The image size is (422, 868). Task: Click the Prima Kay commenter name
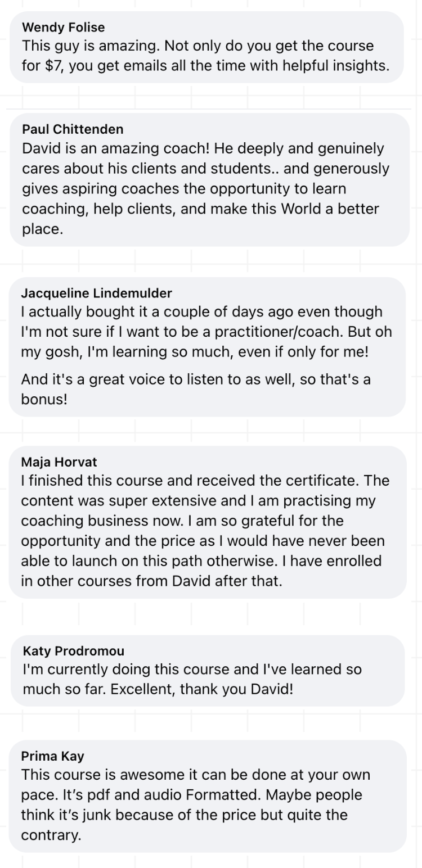pyautogui.click(x=52, y=756)
